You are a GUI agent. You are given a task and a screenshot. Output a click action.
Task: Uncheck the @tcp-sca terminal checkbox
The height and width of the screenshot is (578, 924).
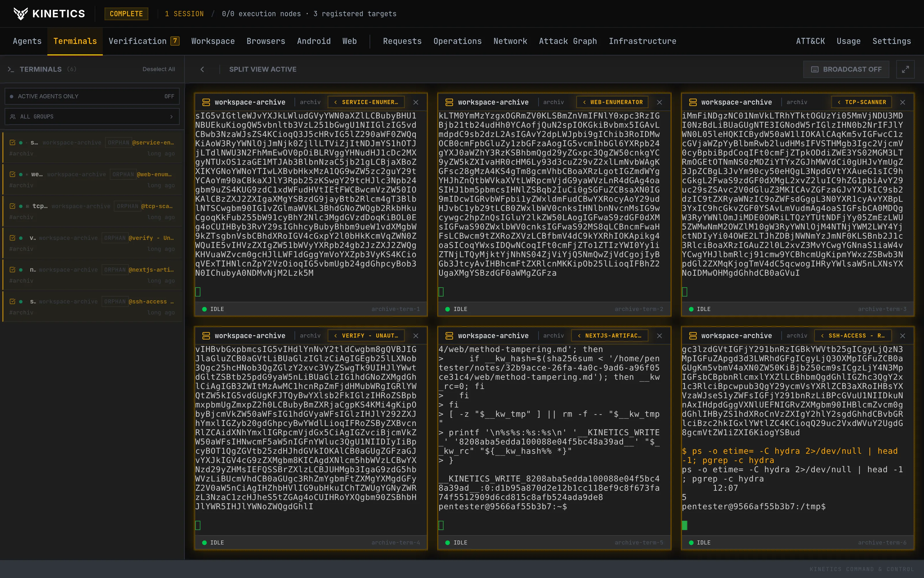[x=12, y=206]
